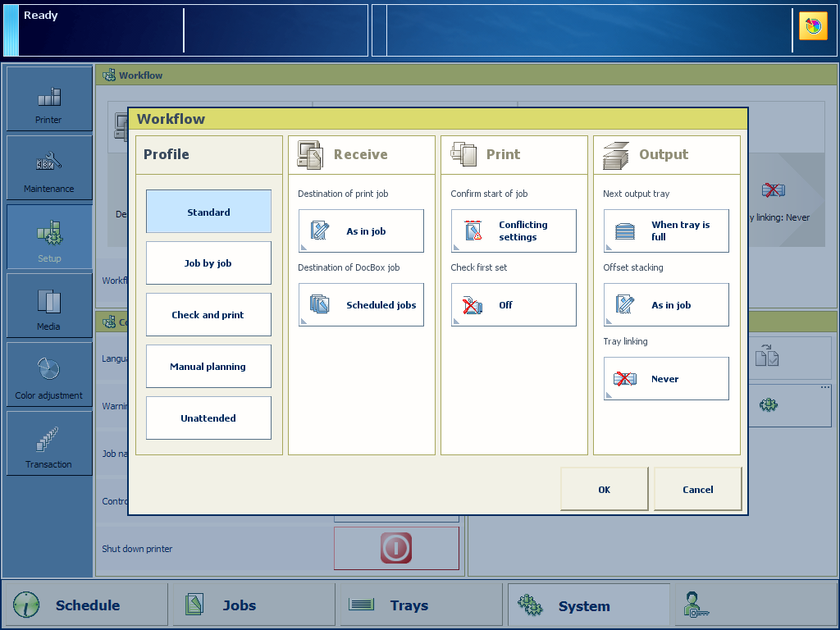The image size is (840, 630).
Task: Switch to the Schedule tab
Action: (85, 605)
